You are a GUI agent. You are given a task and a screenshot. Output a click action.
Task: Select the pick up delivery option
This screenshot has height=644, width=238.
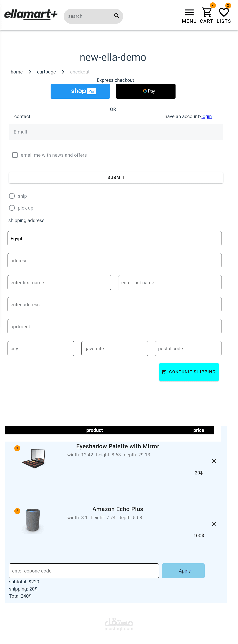pos(12,208)
